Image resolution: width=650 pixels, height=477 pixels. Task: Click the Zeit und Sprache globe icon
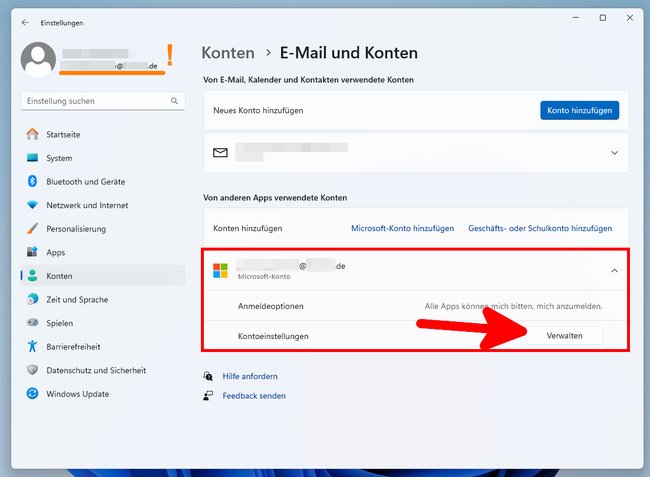(32, 299)
